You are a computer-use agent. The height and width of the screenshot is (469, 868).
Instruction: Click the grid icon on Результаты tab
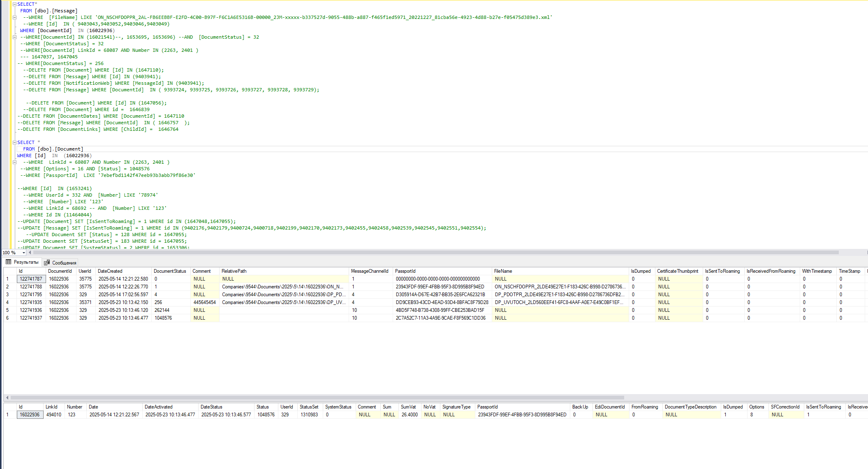pyautogui.click(x=8, y=262)
